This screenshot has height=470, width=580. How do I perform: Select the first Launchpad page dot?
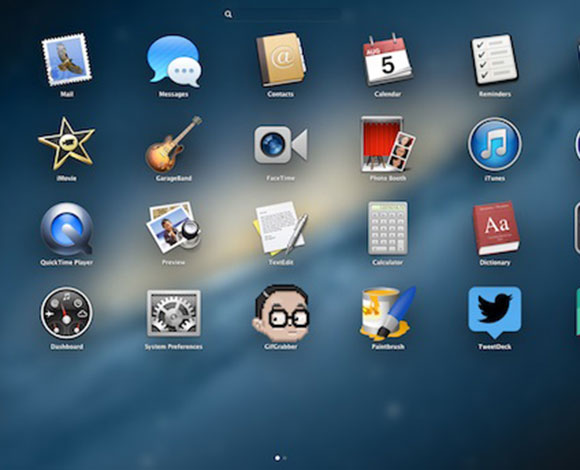pos(277,458)
